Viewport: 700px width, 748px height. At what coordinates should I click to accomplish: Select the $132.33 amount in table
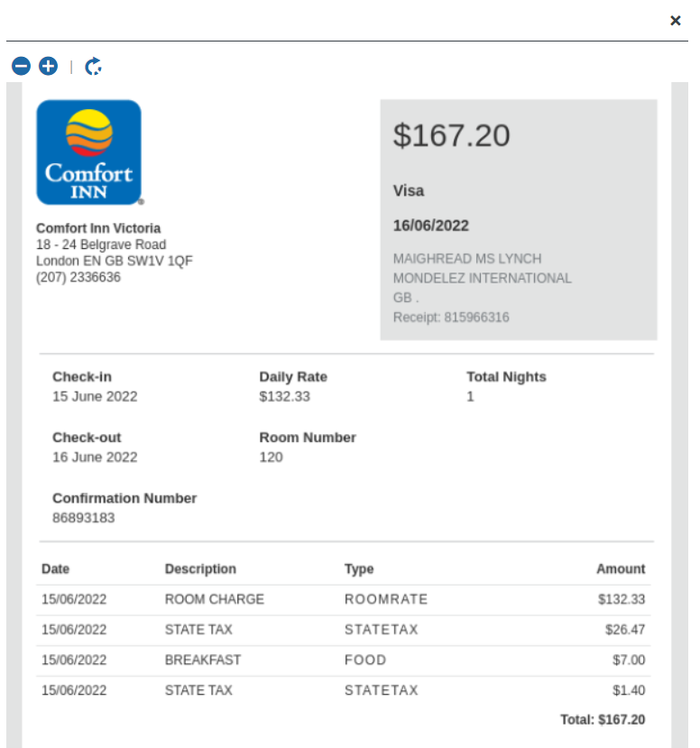[x=622, y=599]
